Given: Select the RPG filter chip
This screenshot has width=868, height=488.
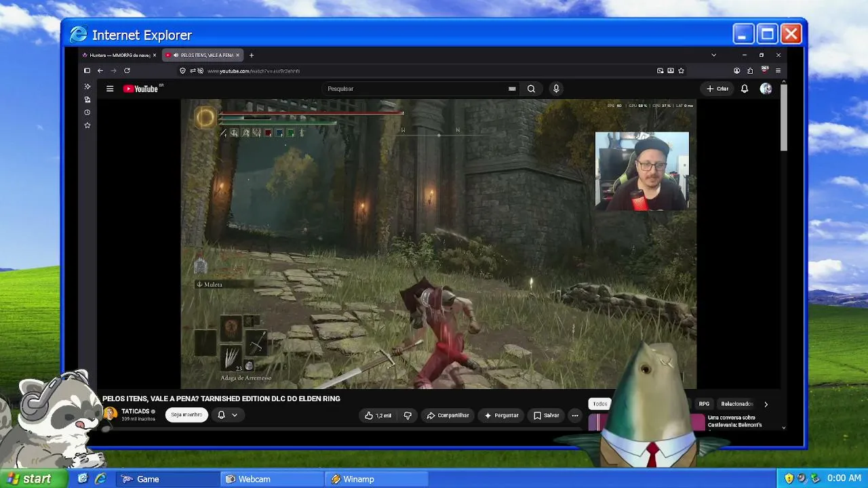Looking at the screenshot, I should click(704, 404).
